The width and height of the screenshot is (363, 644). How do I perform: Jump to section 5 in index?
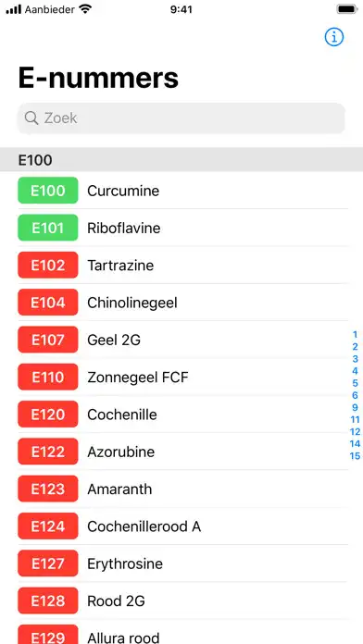(356, 383)
